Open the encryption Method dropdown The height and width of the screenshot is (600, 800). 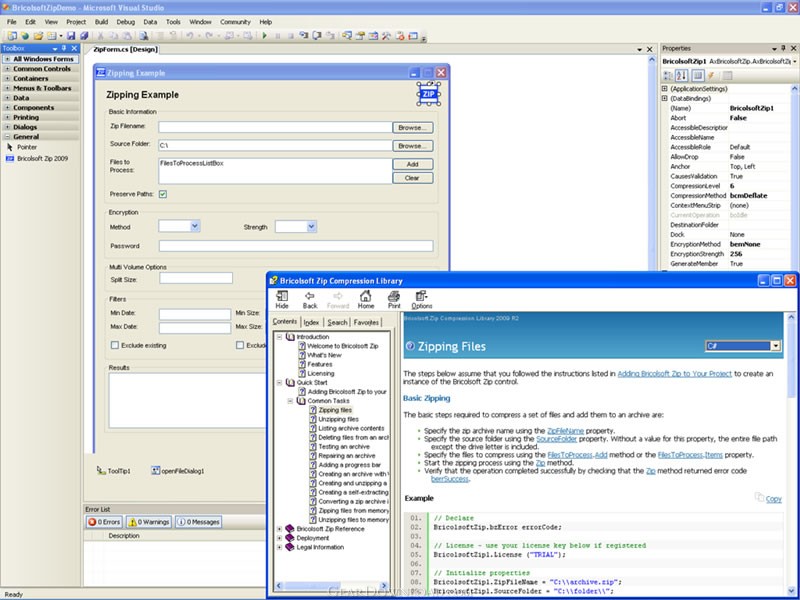tap(194, 226)
